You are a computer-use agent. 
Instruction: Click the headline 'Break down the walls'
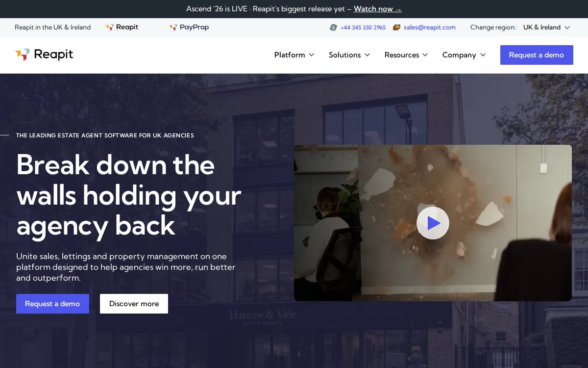(x=129, y=195)
